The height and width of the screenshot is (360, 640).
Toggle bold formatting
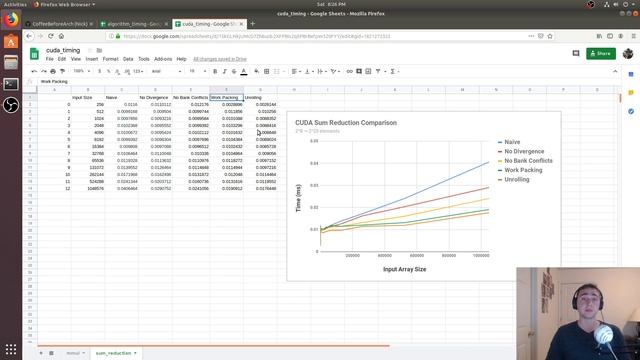click(215, 71)
